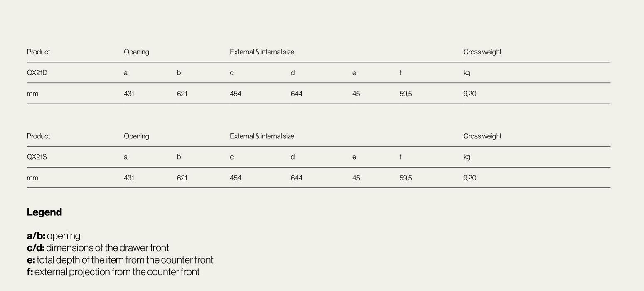
Task: Select the 59,5 value in the QX21D table
Action: [x=406, y=94]
